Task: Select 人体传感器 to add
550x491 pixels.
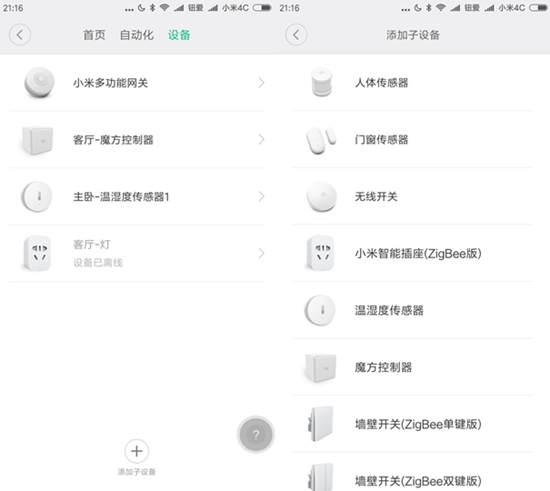Action: [x=413, y=83]
